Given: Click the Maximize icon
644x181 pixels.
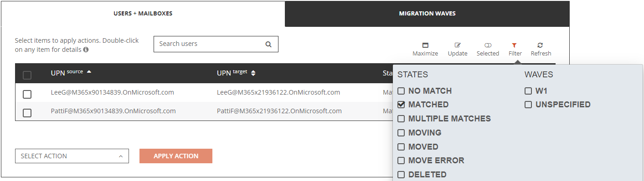Looking at the screenshot, I should (x=425, y=45).
